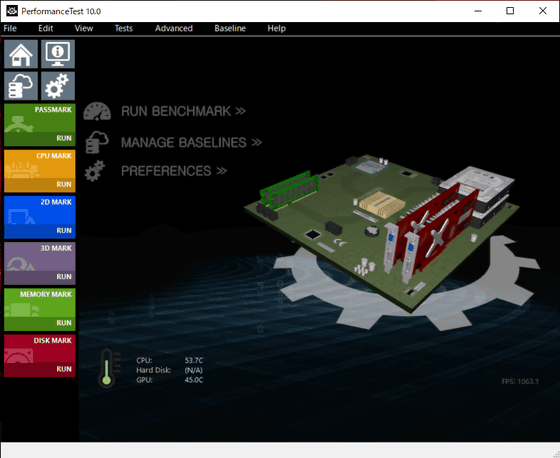Open the Baseline menu
This screenshot has height=458, width=560.
tap(230, 28)
